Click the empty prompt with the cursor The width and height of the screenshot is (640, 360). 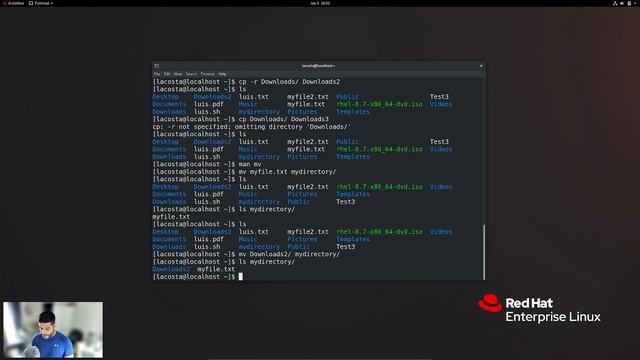click(x=198, y=277)
